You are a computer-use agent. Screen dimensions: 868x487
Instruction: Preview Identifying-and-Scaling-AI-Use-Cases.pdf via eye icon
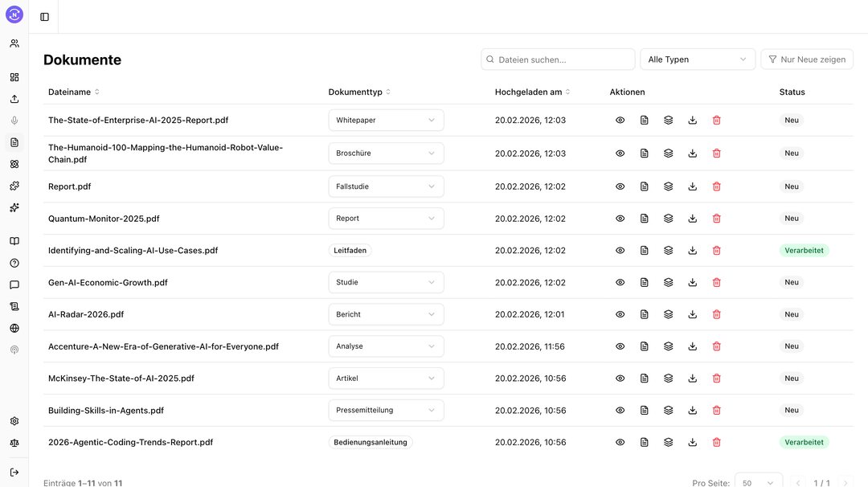coord(620,250)
